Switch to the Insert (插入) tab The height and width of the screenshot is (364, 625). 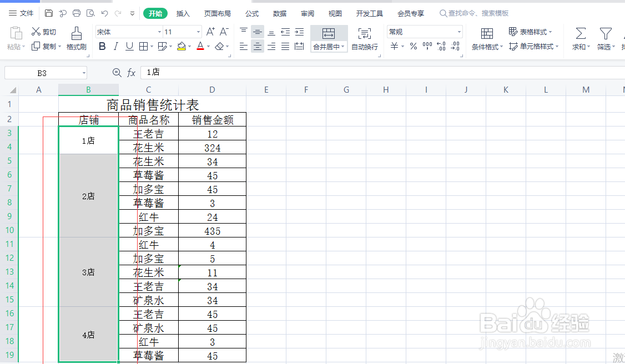pyautogui.click(x=183, y=13)
